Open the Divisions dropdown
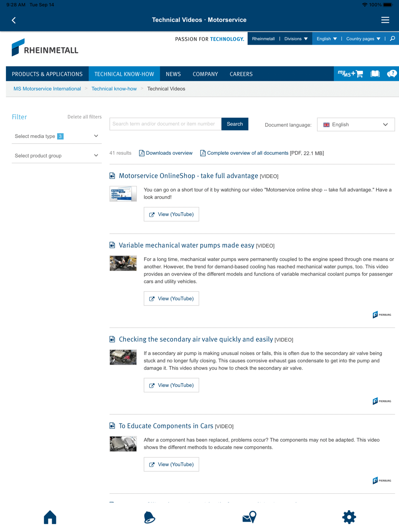 [x=296, y=39]
